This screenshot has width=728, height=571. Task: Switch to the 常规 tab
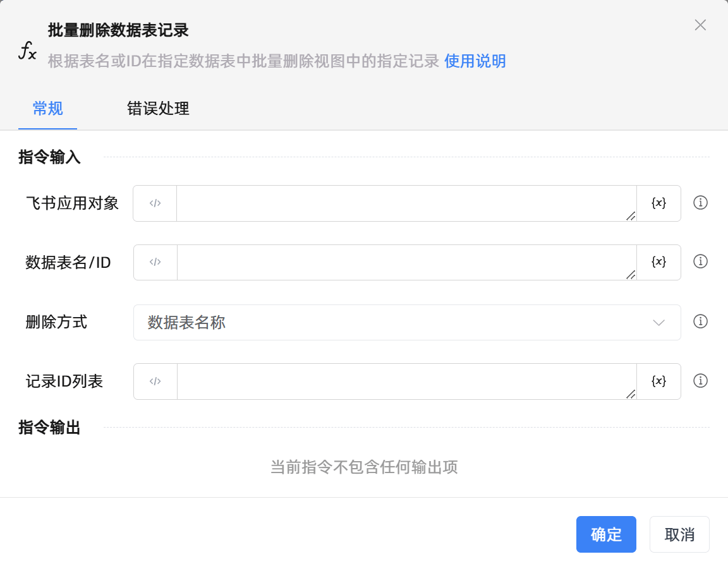(48, 109)
